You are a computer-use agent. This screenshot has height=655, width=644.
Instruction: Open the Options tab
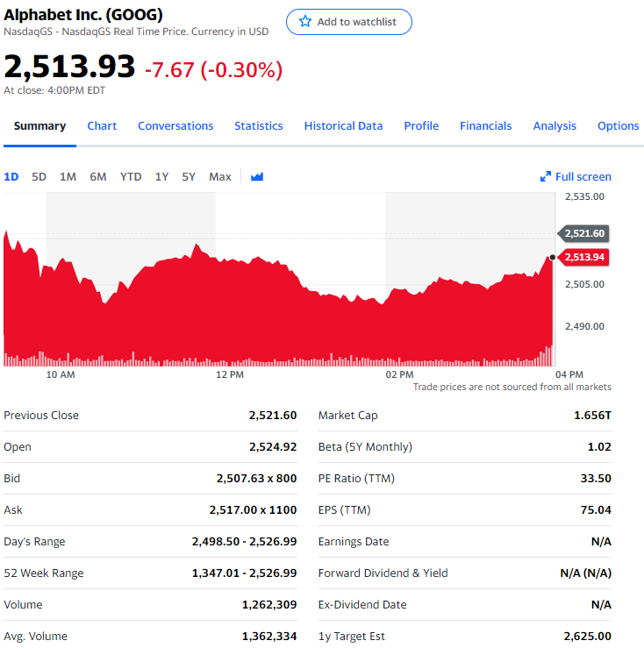pos(618,125)
